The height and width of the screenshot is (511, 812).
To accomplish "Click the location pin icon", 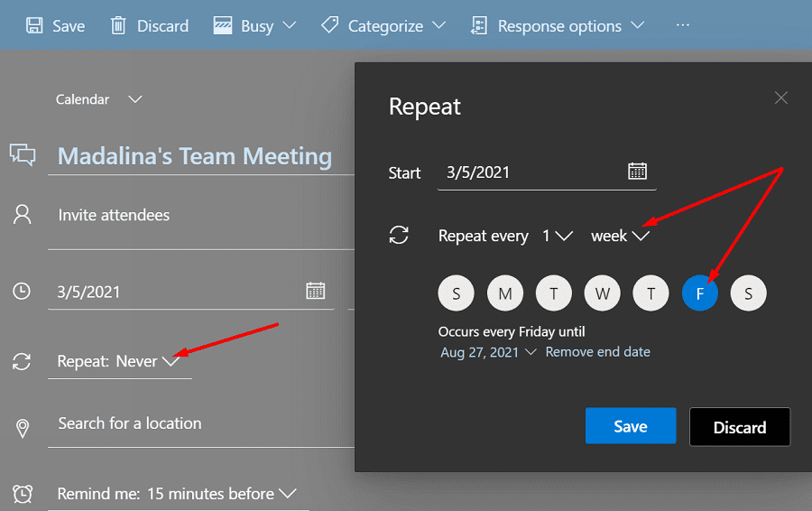I will pos(23,428).
